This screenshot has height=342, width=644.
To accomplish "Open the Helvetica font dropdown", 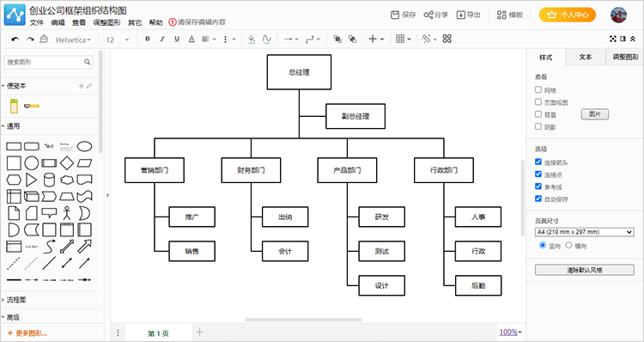I will [73, 40].
